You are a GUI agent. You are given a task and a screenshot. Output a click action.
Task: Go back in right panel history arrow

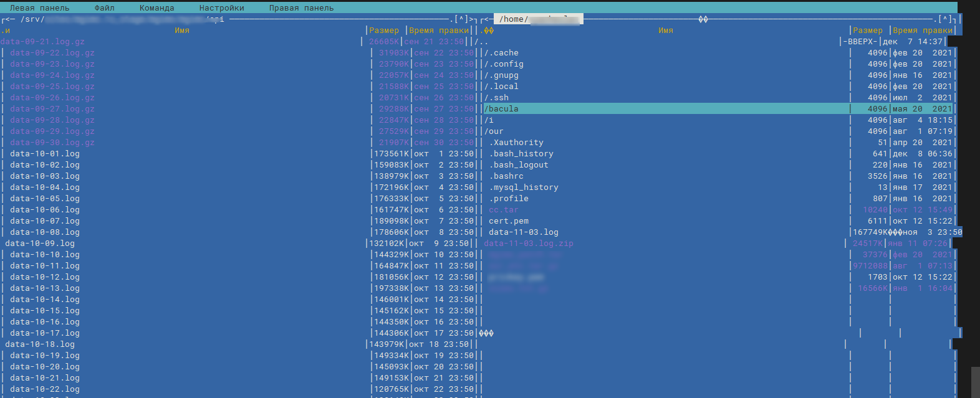487,19
